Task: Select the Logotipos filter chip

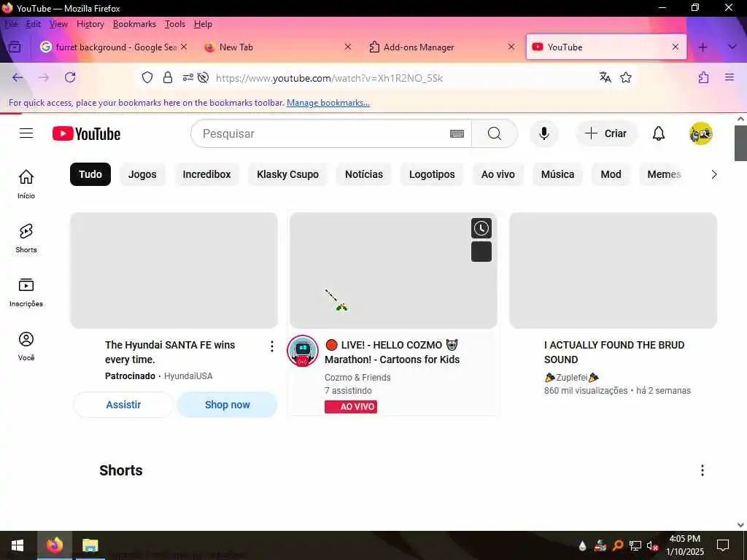Action: [432, 174]
